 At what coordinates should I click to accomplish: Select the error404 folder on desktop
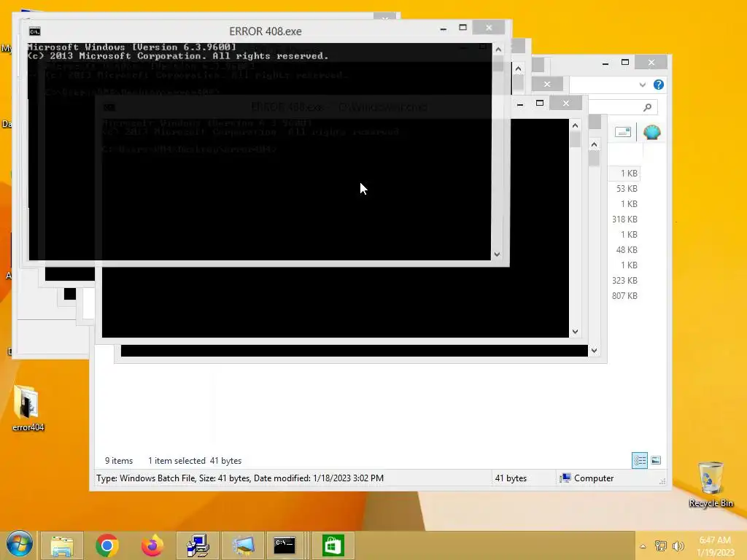27,408
